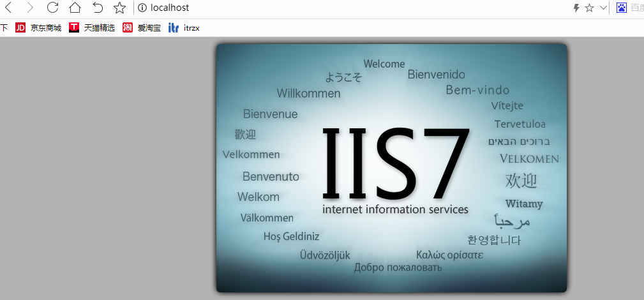This screenshot has width=644, height=300.
Task: Click the "Vítejte" text
Action: point(507,105)
